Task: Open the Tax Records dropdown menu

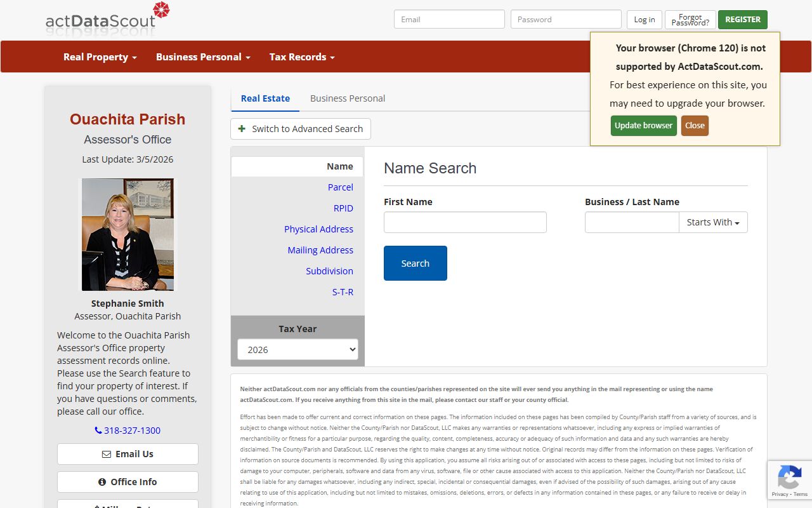Action: pyautogui.click(x=302, y=57)
